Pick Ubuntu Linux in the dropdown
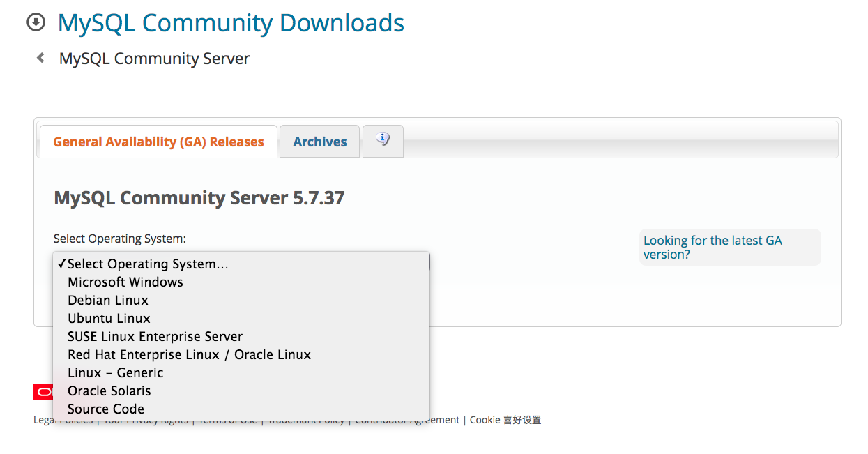 click(x=241, y=318)
